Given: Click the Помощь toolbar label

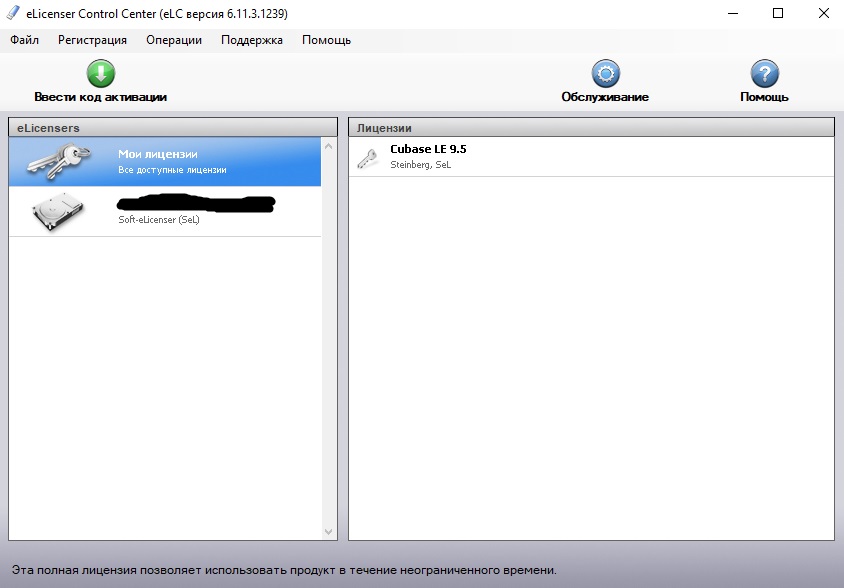Looking at the screenshot, I should [x=764, y=97].
